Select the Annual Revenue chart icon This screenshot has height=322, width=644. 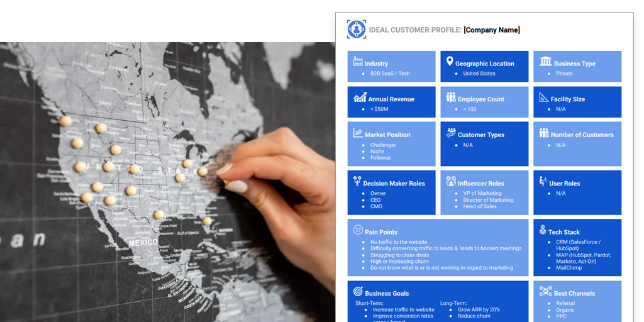pyautogui.click(x=360, y=98)
